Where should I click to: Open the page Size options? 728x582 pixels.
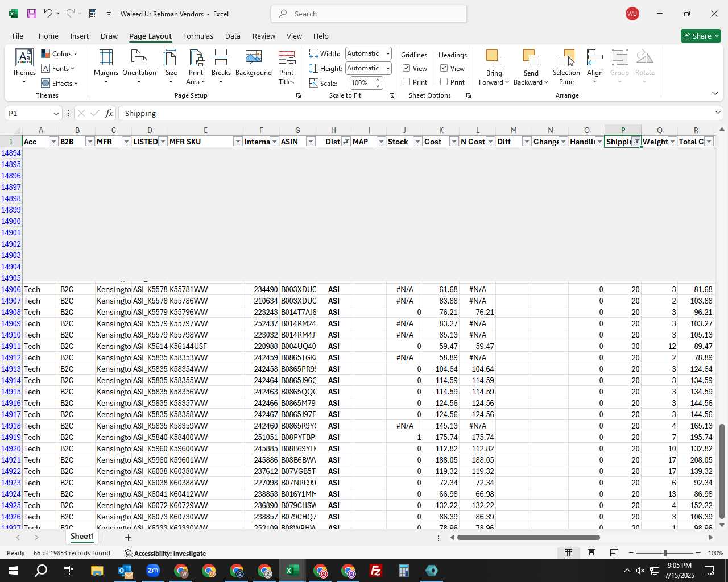pyautogui.click(x=171, y=67)
